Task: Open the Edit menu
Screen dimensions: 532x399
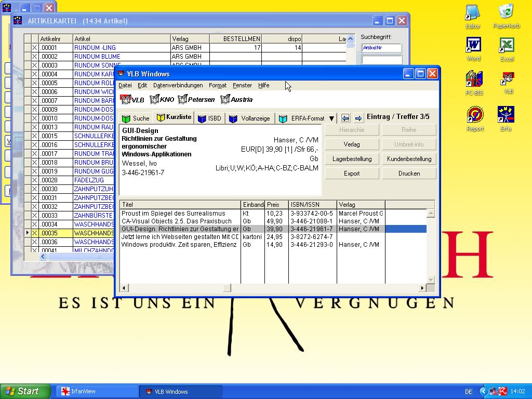Action: click(142, 85)
